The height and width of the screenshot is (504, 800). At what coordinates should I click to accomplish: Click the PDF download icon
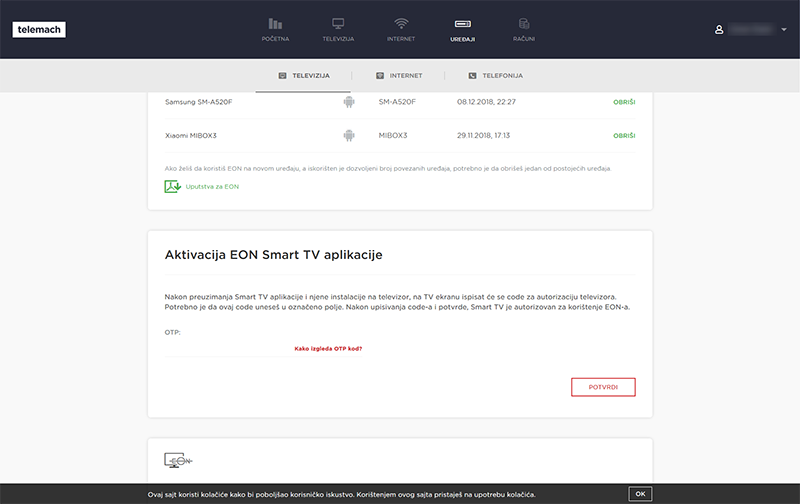coord(172,187)
